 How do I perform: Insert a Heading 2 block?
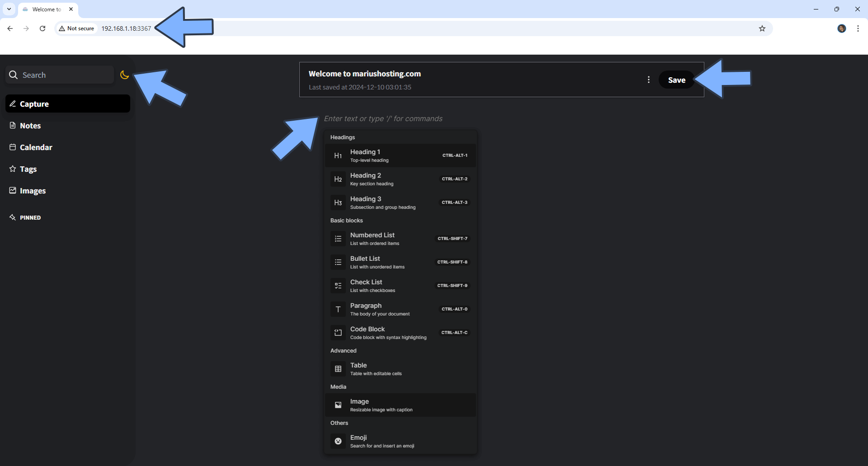point(401,179)
